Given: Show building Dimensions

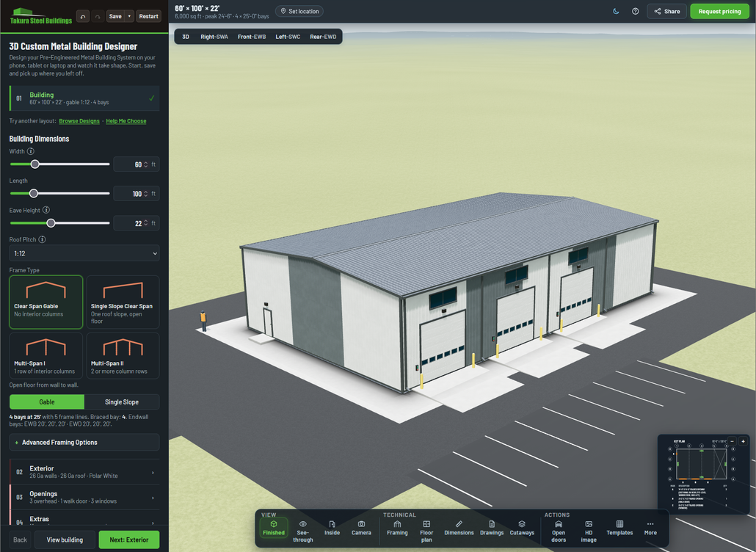Looking at the screenshot, I should [459, 528].
